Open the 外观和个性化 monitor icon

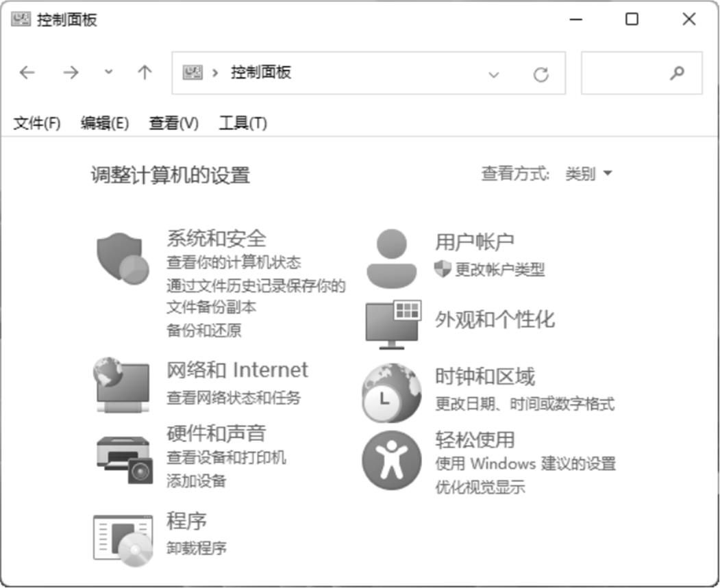393,324
